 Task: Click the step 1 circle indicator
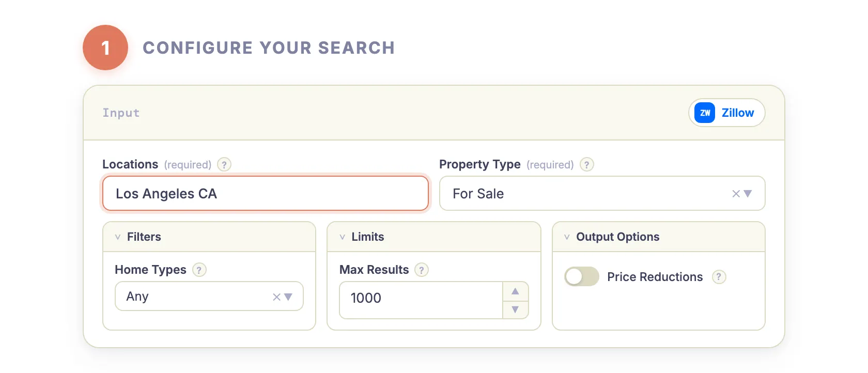105,48
